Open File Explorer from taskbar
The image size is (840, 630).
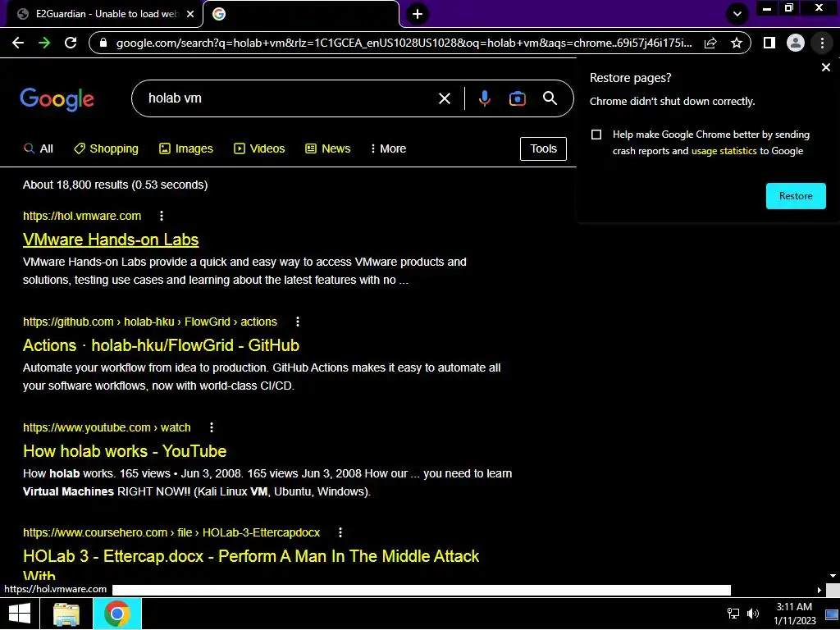pos(66,614)
